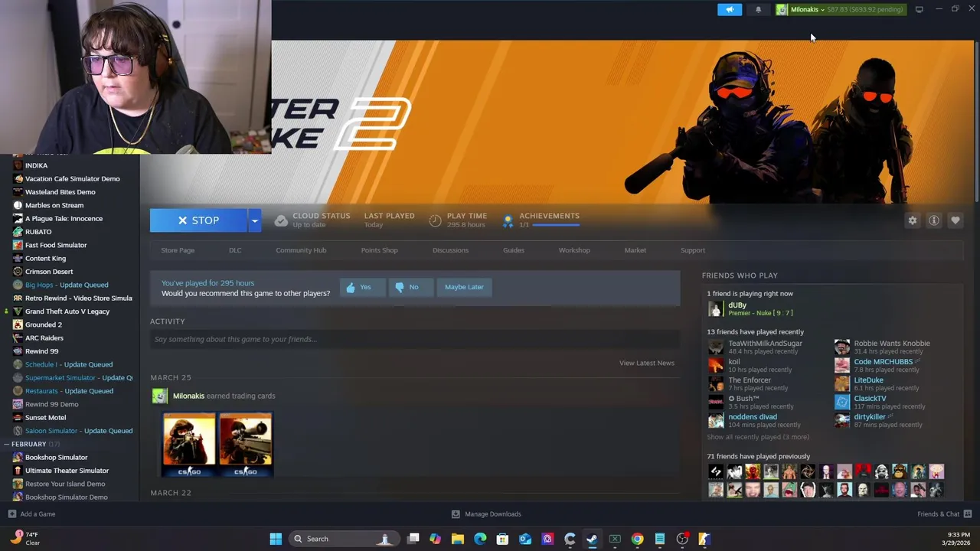
Task: Click the Manage Downloads icon
Action: coord(456,514)
